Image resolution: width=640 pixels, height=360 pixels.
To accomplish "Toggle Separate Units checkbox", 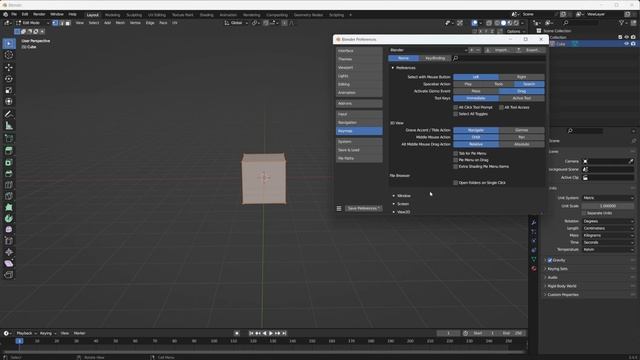I will (584, 213).
